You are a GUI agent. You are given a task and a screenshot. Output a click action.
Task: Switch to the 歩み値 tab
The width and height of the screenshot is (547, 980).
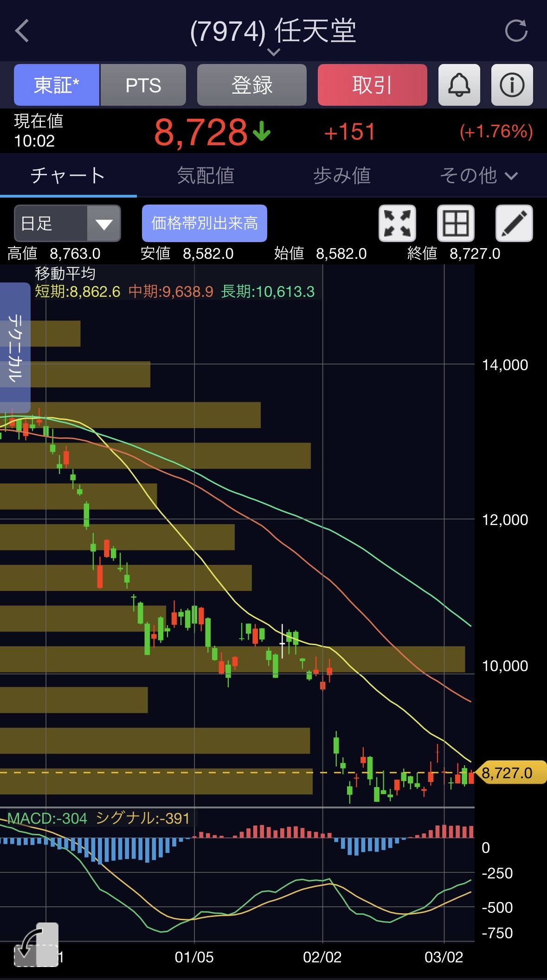coord(342,176)
